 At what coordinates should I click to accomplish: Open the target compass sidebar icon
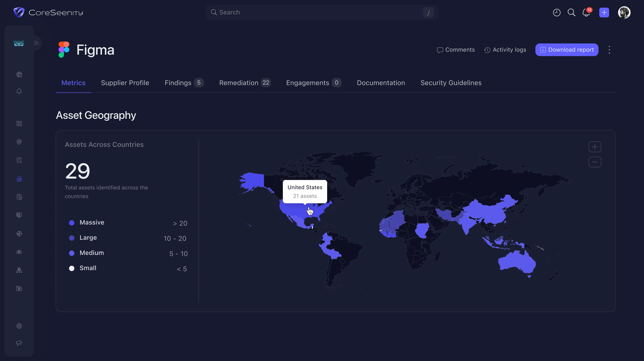pyautogui.click(x=19, y=234)
